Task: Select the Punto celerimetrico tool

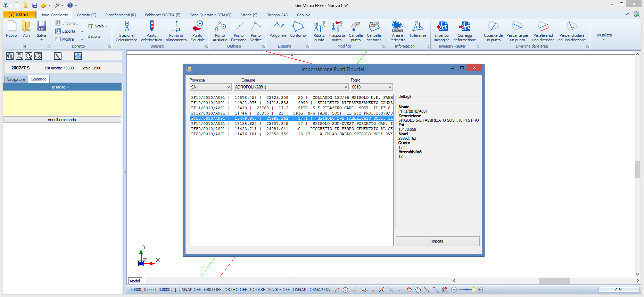Action: coord(151,31)
